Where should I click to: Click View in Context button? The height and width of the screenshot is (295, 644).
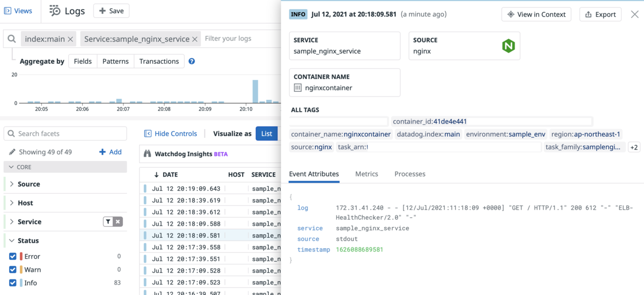point(536,14)
